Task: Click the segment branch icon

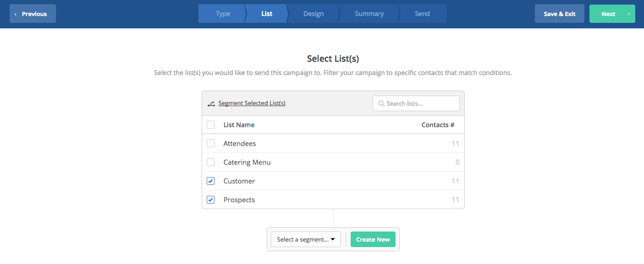Action: 211,104
